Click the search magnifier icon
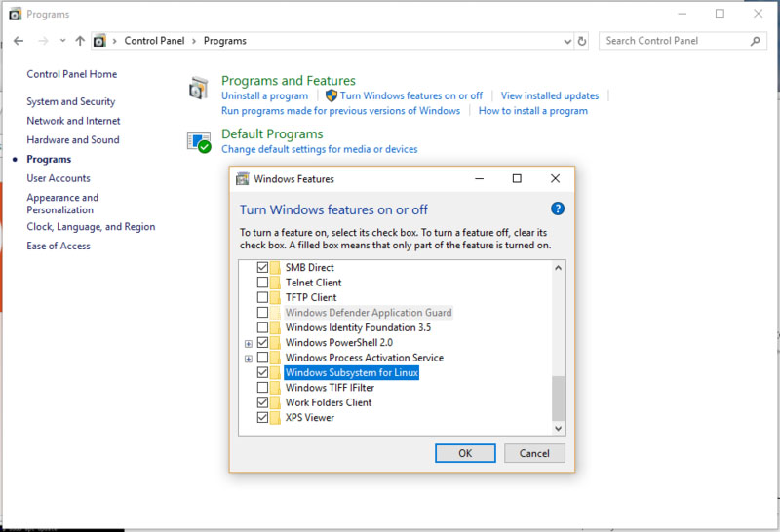This screenshot has height=532, width=780. pos(755,41)
